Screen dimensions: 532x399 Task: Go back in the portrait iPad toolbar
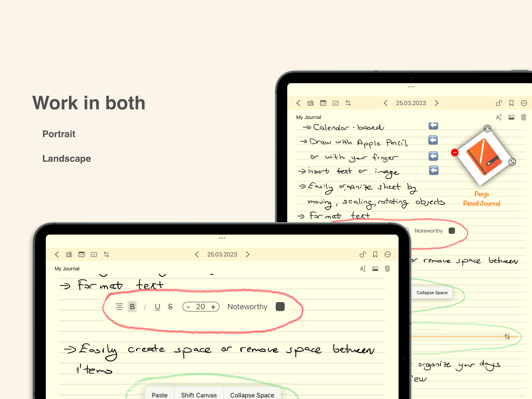click(x=299, y=103)
